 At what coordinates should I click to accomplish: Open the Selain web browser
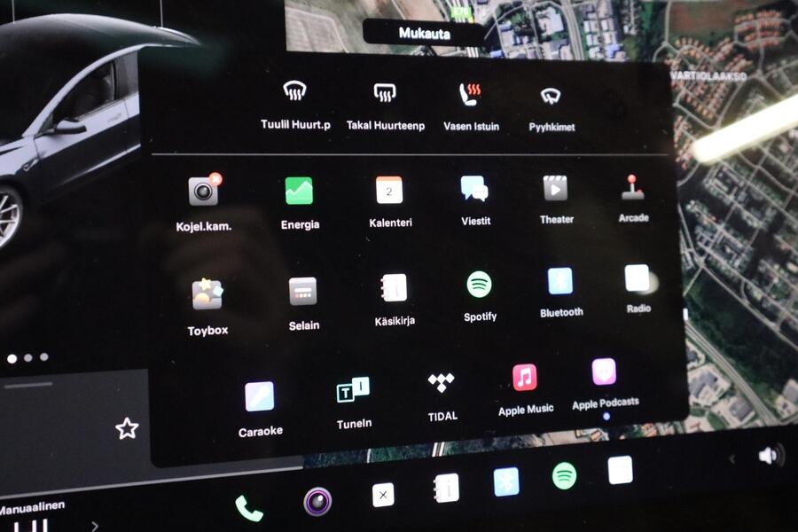tap(303, 292)
